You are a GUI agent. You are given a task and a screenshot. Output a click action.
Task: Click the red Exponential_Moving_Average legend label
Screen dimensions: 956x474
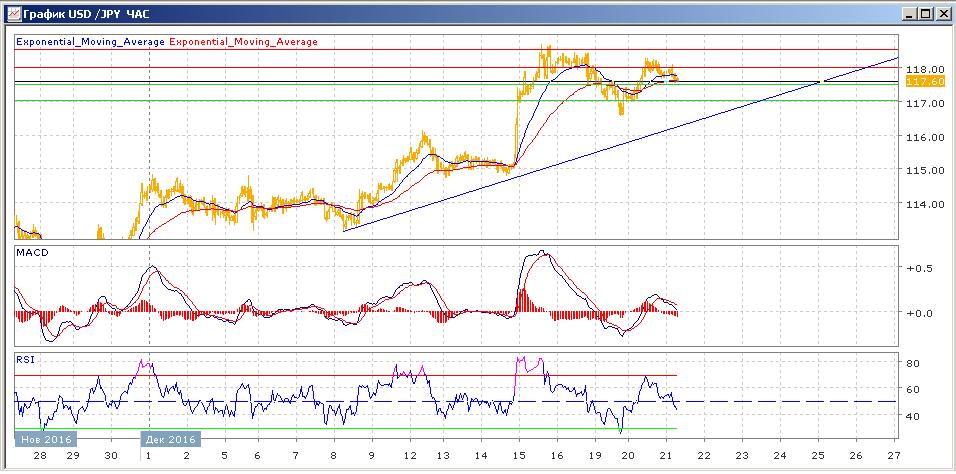coord(244,42)
